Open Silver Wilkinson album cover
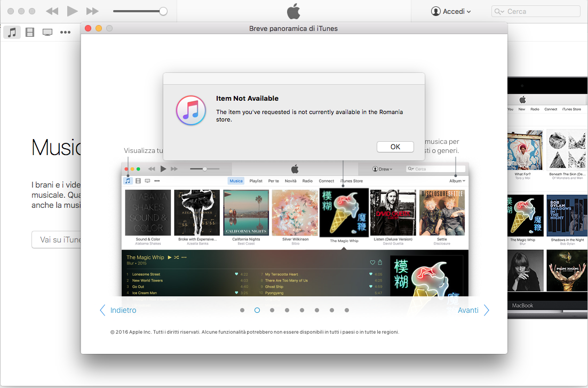588x388 pixels. point(295,212)
